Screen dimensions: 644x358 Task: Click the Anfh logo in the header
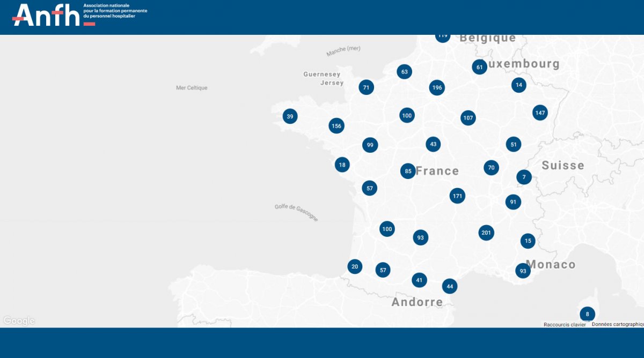pos(54,15)
